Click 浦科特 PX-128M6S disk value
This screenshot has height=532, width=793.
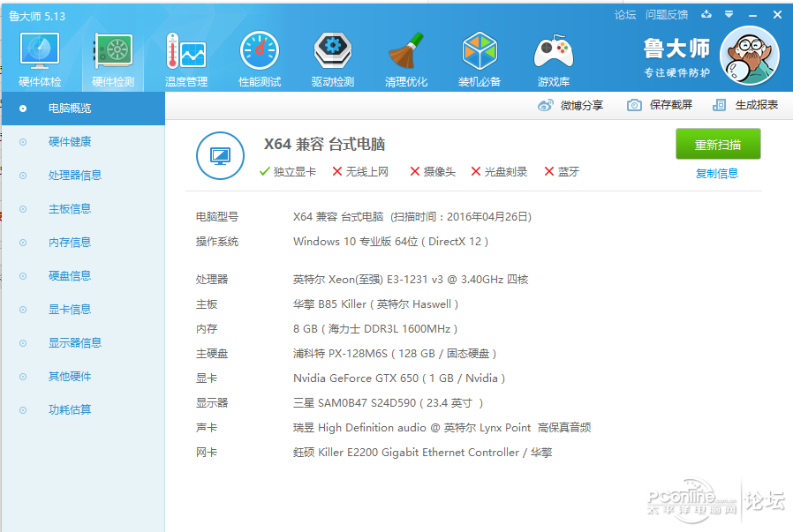[395, 354]
